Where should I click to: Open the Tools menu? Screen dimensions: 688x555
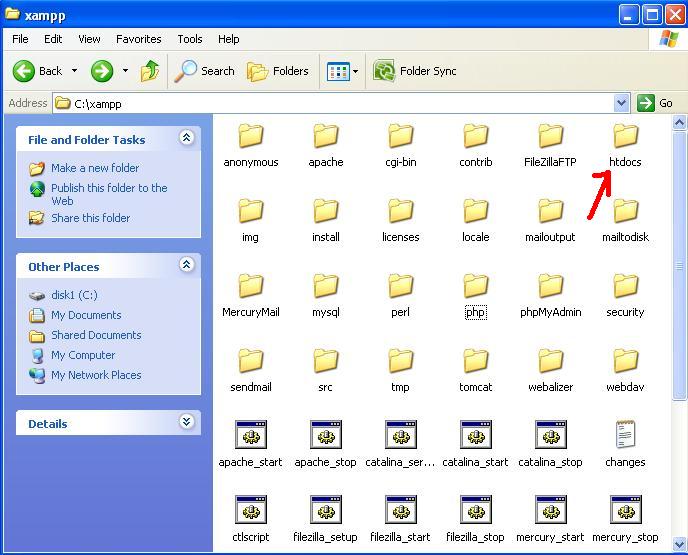pos(190,39)
